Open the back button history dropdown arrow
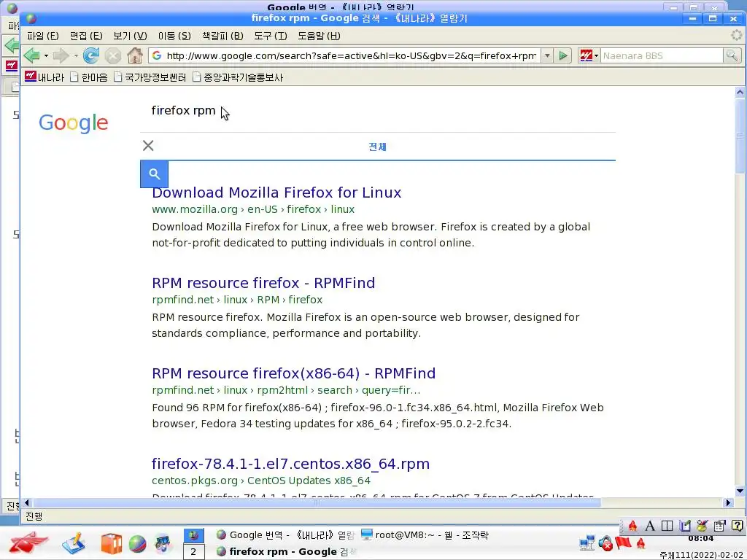Screen dimensions: 747x560 click(46, 55)
